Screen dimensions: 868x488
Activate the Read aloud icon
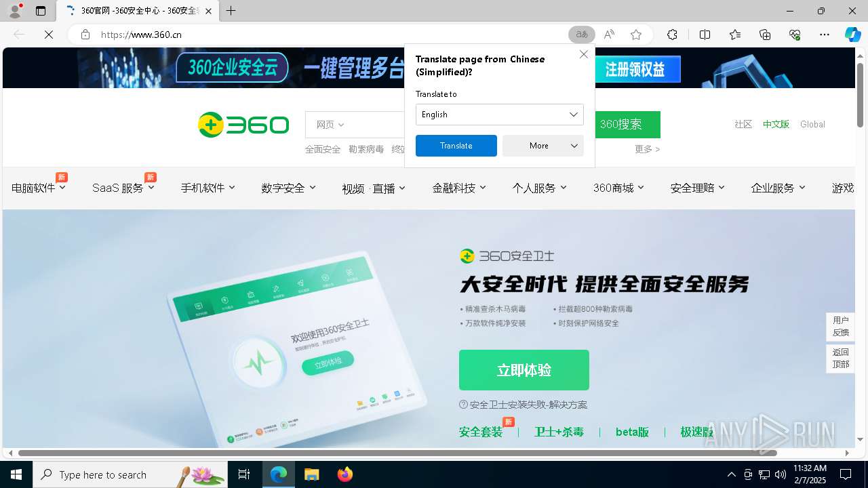tap(609, 35)
